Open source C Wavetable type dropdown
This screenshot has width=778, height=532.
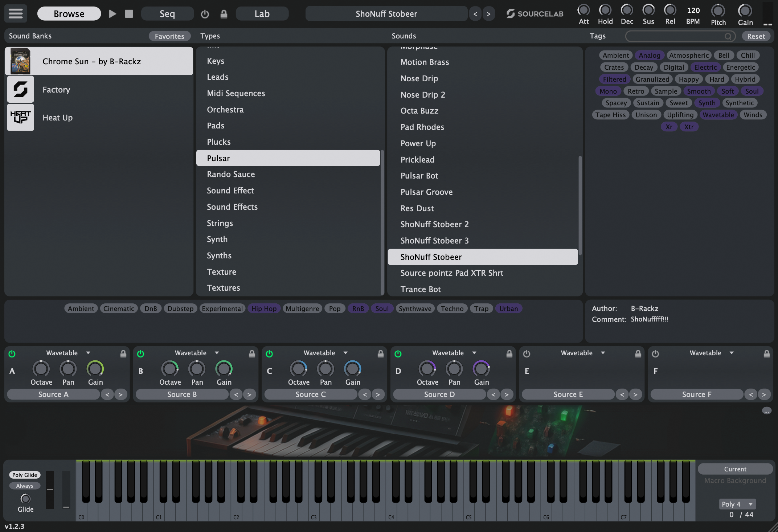325,353
